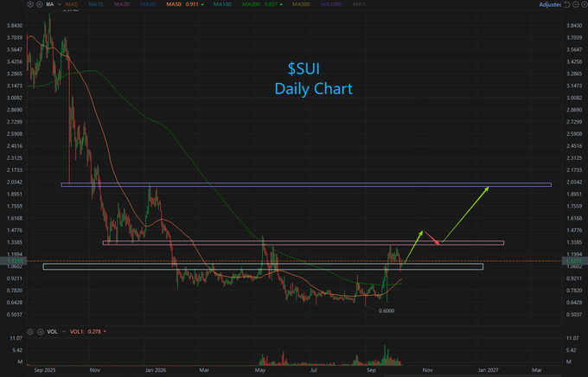Screen dimensions: 588x377
Task: Open the Adjusted price mode link
Action: (x=550, y=4)
